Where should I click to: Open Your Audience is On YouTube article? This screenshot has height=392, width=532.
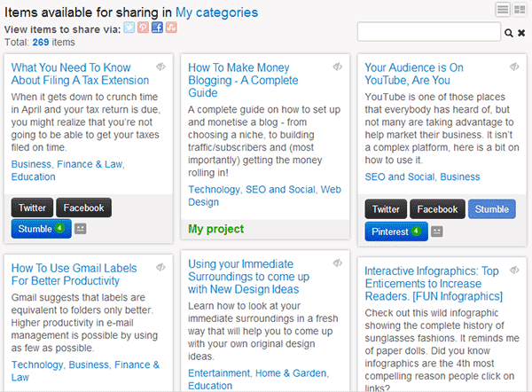414,74
